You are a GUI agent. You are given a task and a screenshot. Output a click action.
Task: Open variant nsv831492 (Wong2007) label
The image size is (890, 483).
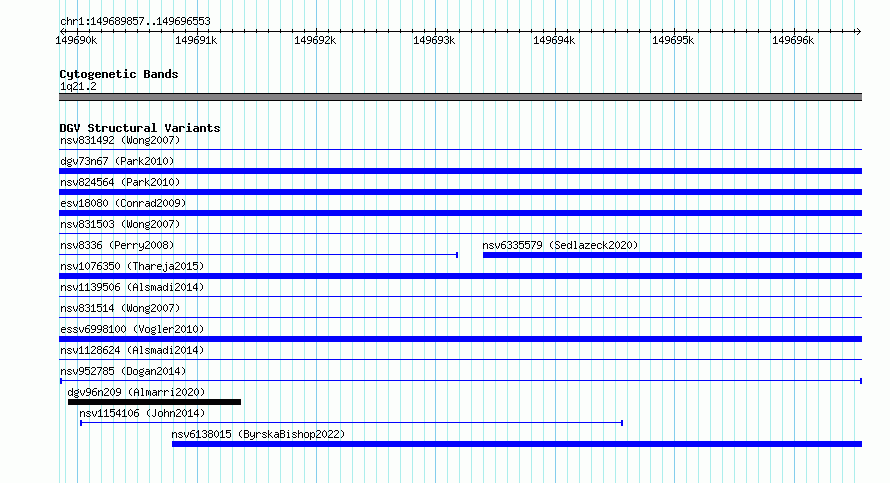click(120, 140)
